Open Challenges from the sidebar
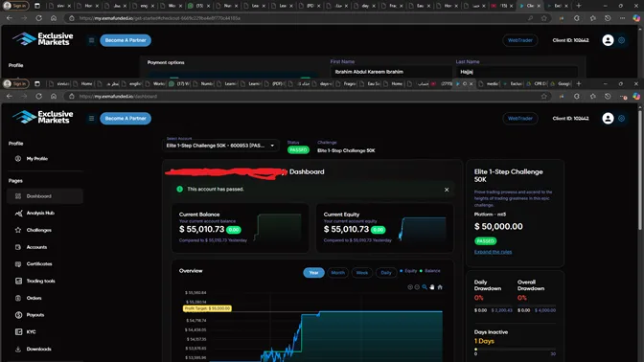 click(45, 230)
